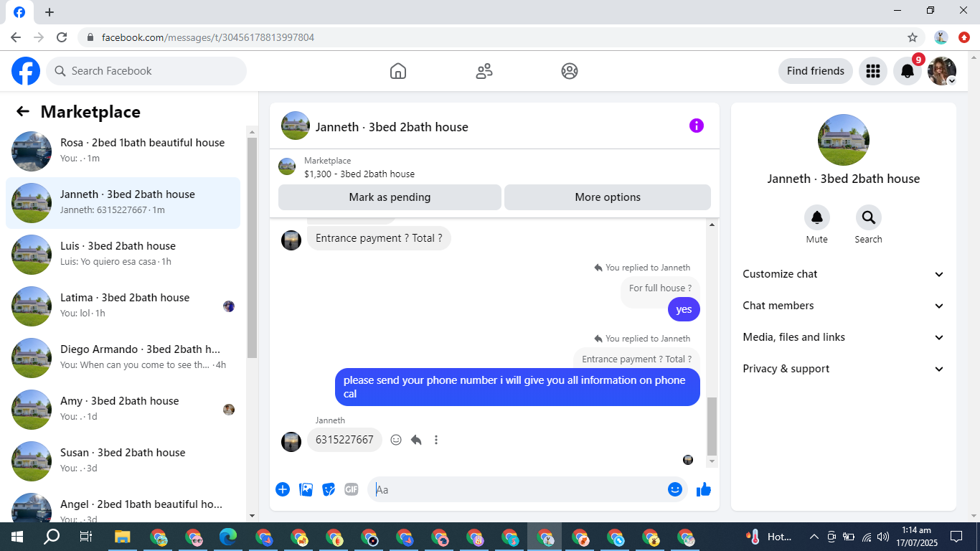Open Amy conversation about 3bed 2bath house
This screenshot has height=551, width=980.
coord(123,410)
